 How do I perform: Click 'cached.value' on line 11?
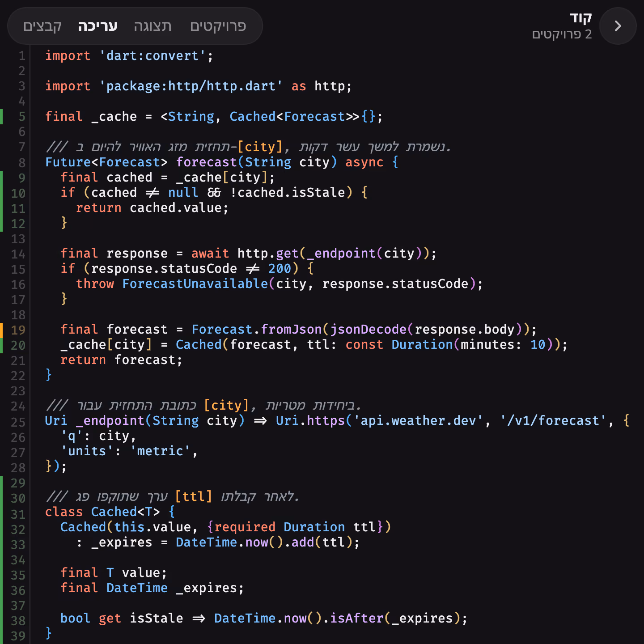[176, 208]
